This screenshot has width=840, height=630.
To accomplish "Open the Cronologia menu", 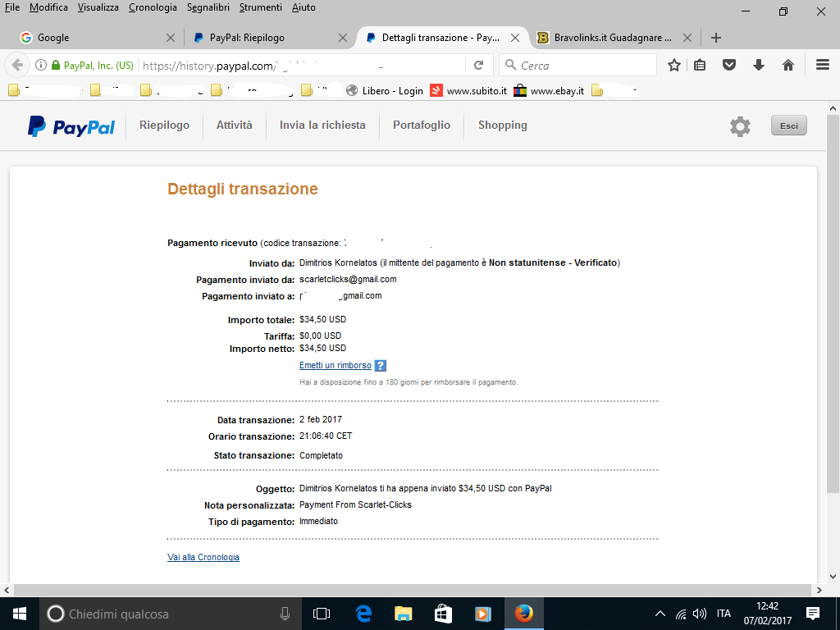I will 153,7.
